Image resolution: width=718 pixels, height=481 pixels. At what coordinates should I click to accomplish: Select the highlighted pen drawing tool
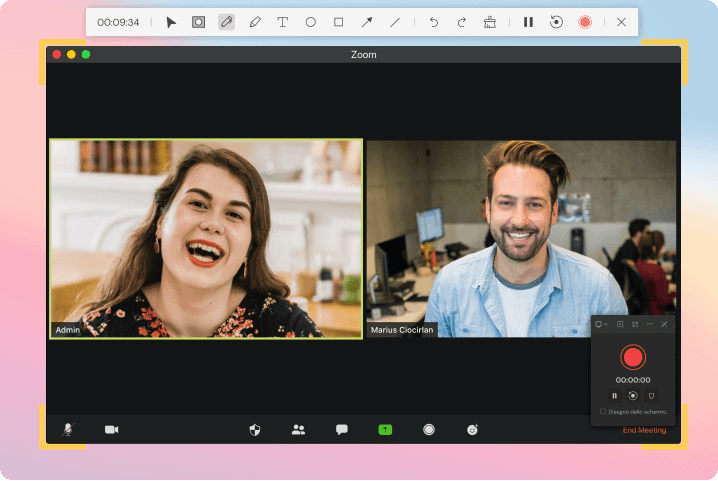point(227,22)
